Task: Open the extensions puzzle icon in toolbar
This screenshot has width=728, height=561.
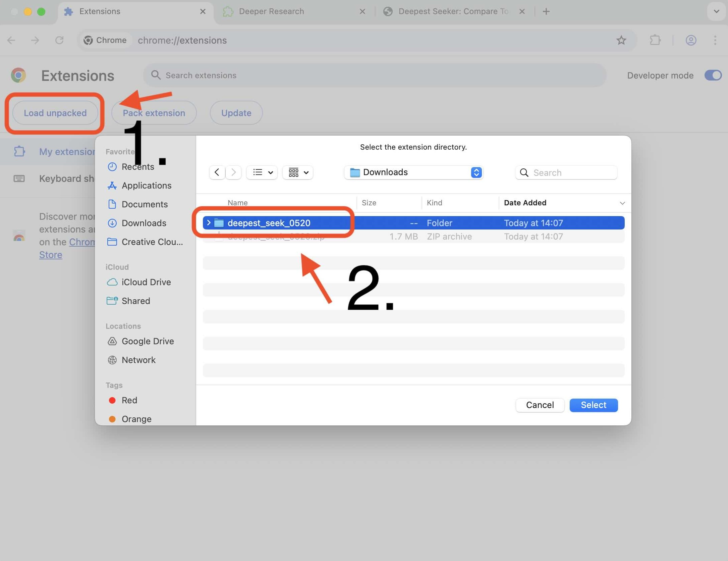Action: 655,40
